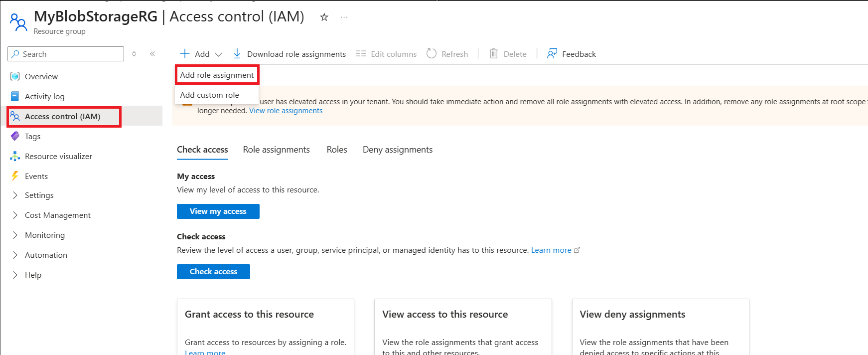Click the Feedback label in toolbar
The height and width of the screenshot is (355, 868).
pyautogui.click(x=579, y=54)
